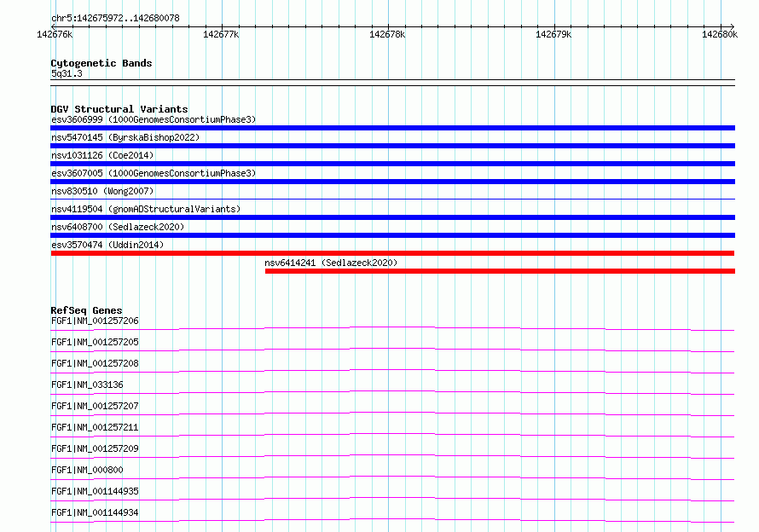Click the blue bar under nsv1031126
This screenshot has width=759, height=532.
click(x=392, y=164)
